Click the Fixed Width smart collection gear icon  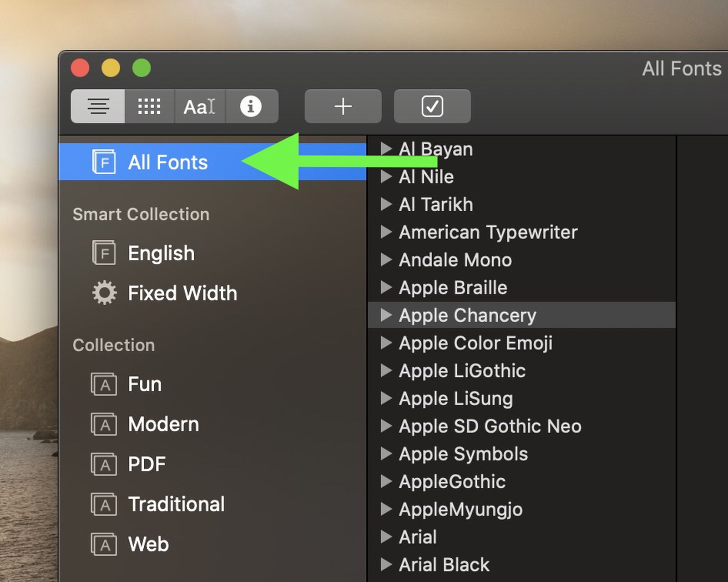coord(104,293)
